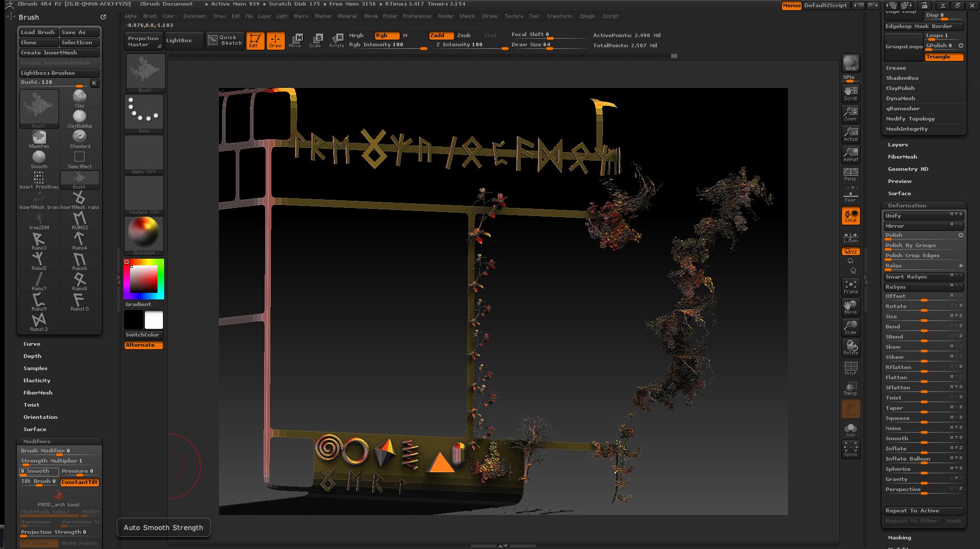Click the top toolbar Move mode icon
This screenshot has width=980, height=549.
[x=295, y=41]
